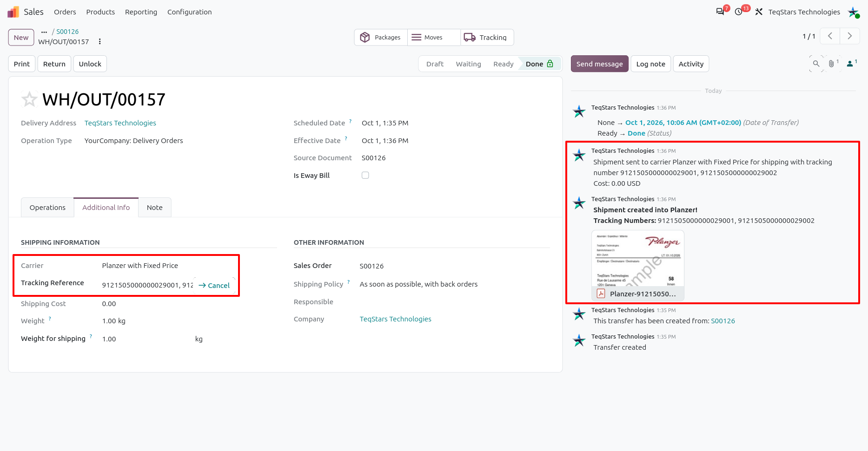Open the conversations messages icon
This screenshot has width=868, height=451.
click(x=720, y=12)
